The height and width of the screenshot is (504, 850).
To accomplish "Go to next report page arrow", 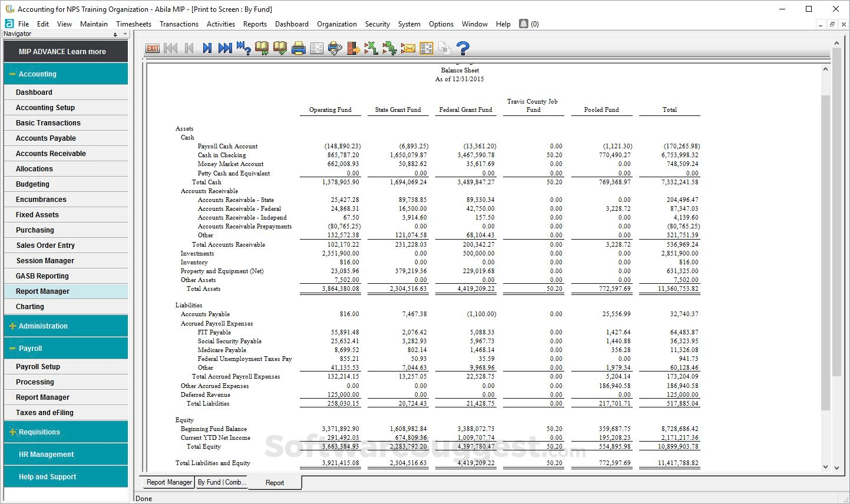I will point(207,48).
